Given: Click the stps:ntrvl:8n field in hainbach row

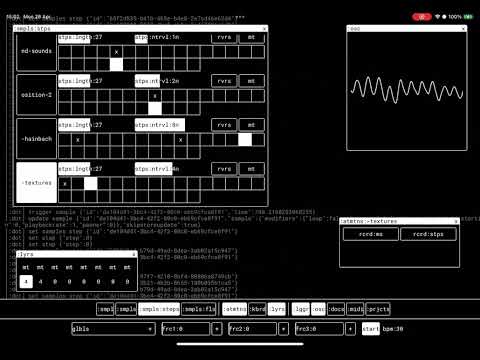Looking at the screenshot, I should [160, 125].
